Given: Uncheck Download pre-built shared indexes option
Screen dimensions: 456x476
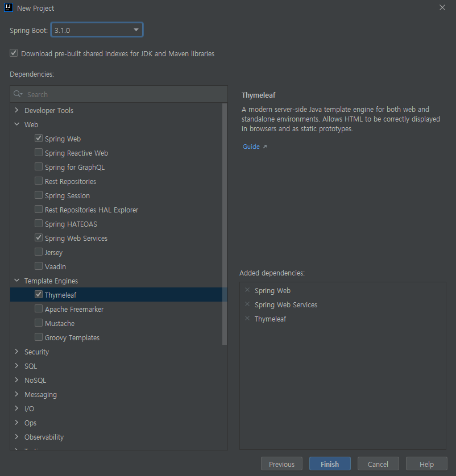Looking at the screenshot, I should (x=14, y=53).
